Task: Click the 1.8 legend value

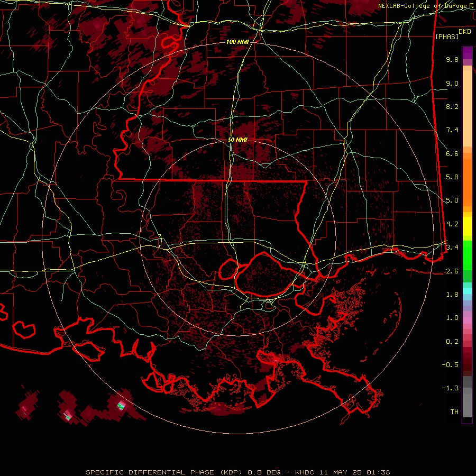Action: pyautogui.click(x=452, y=295)
